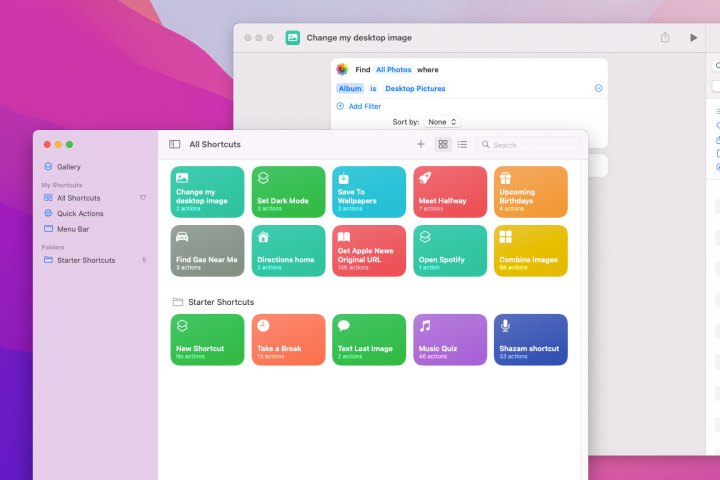Open Quick Actions in sidebar

coord(79,213)
